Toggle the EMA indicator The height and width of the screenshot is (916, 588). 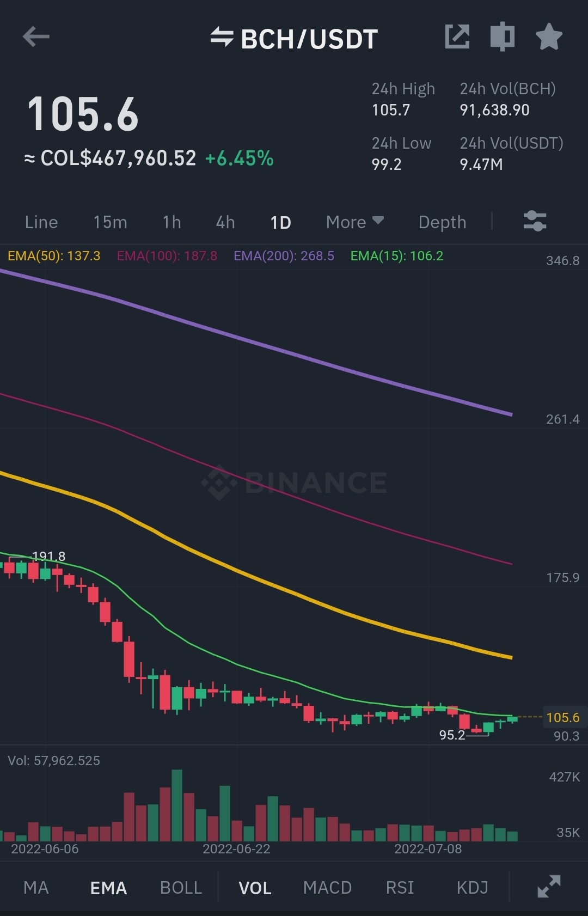[x=108, y=888]
